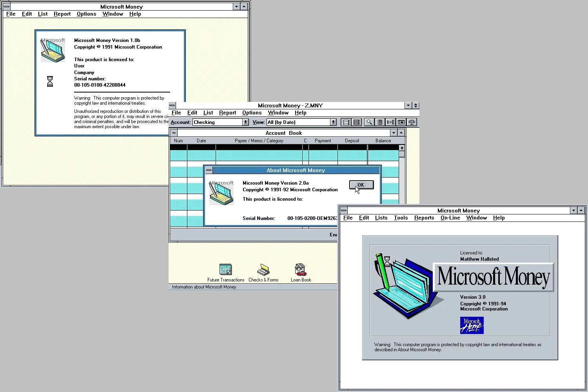Viewport: 588px width, 392px height.
Task: Expand the View dropdown showing All (by Date)
Action: pyautogui.click(x=333, y=122)
